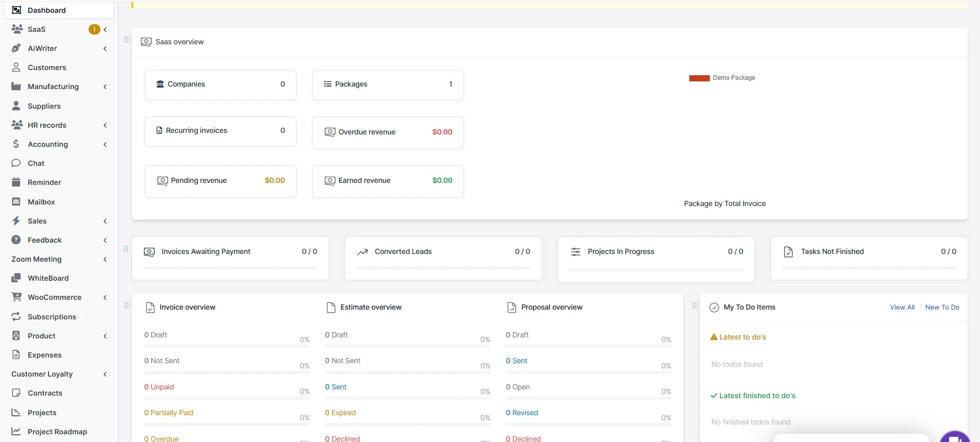Expand the Accounting menu chevron

(x=105, y=145)
